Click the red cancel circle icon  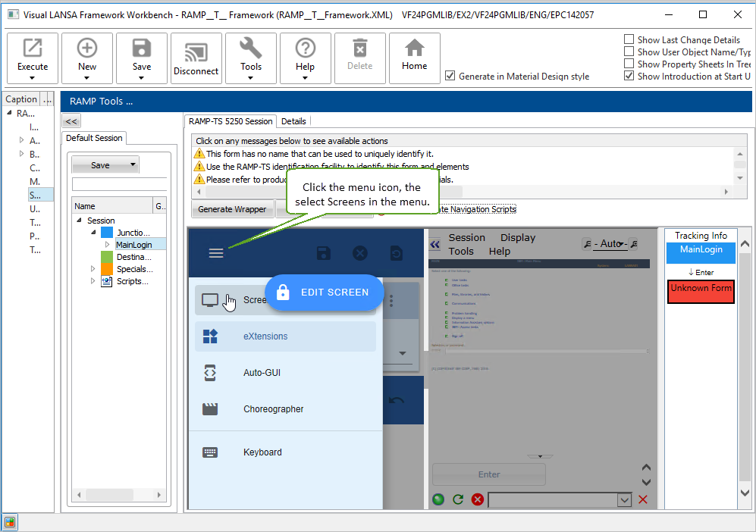coord(478,499)
